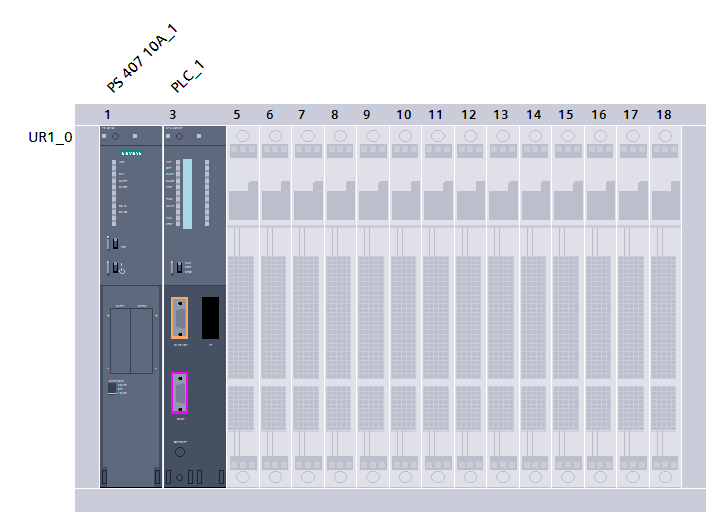The width and height of the screenshot is (727, 532).
Task: Click the mode selector switch on the PLC_1 CPU
Action: [178, 268]
